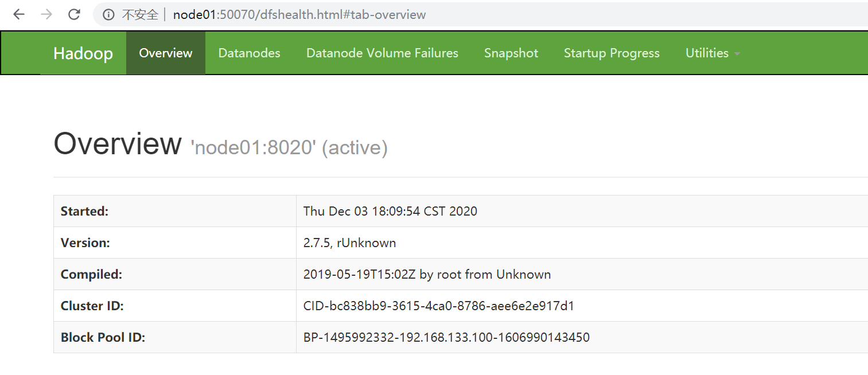Switch to the Snapshot tab
The width and height of the screenshot is (868, 375).
point(511,53)
